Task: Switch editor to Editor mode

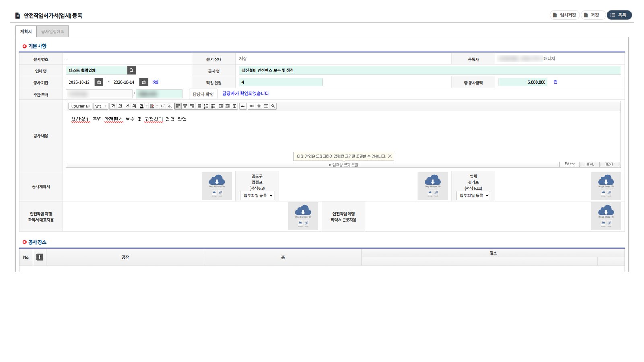Action: coord(570,164)
